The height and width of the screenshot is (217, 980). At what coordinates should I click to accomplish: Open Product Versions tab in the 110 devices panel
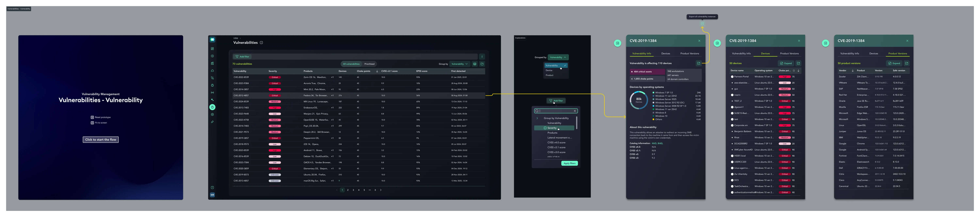pyautogui.click(x=690, y=54)
